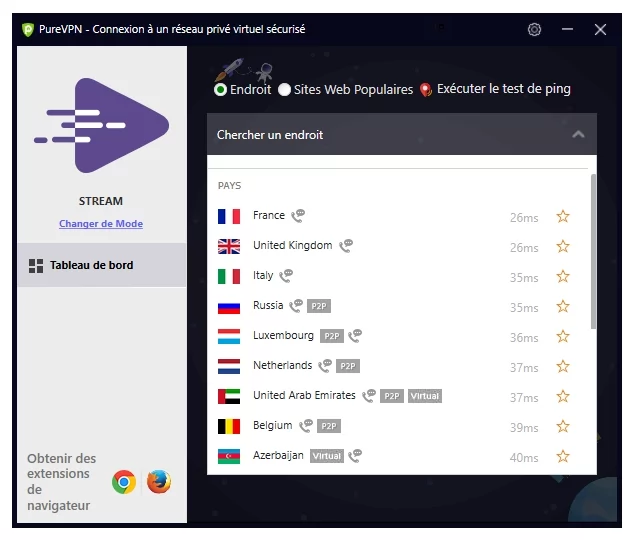Mark Belgium as favorite with star
This screenshot has width=632, height=540.
[x=563, y=426]
